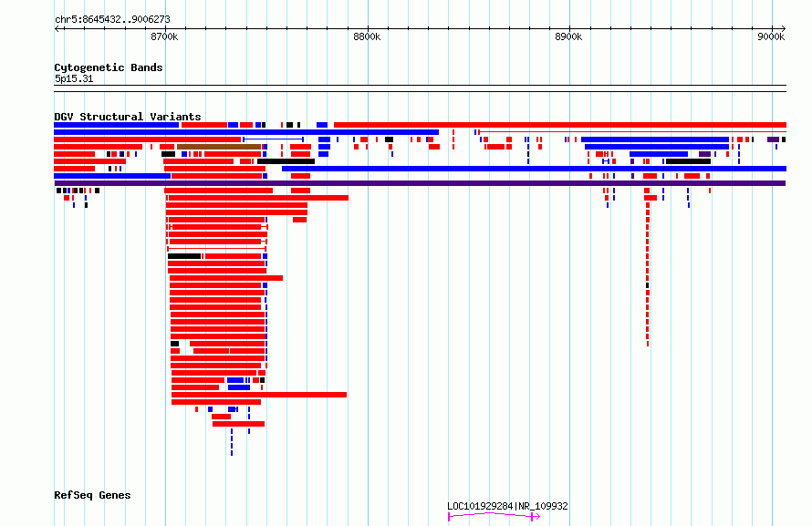Viewport: 812px width, 526px height.
Task: Select the brown structural variant bar
Action: click(x=219, y=147)
